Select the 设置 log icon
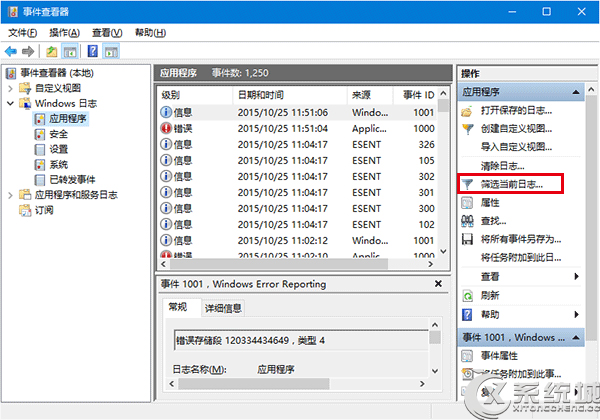Viewport: 600px width, 420px height. pos(39,150)
